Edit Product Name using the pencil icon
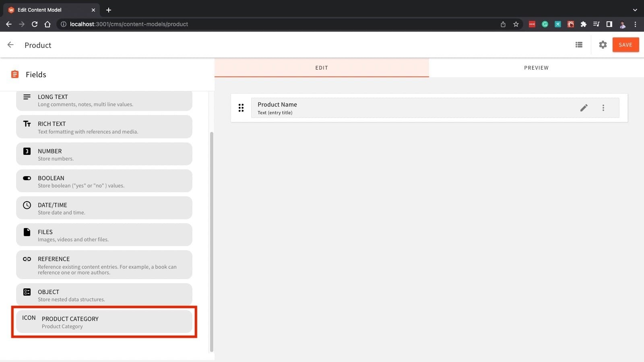Image resolution: width=644 pixels, height=362 pixels. [x=584, y=108]
